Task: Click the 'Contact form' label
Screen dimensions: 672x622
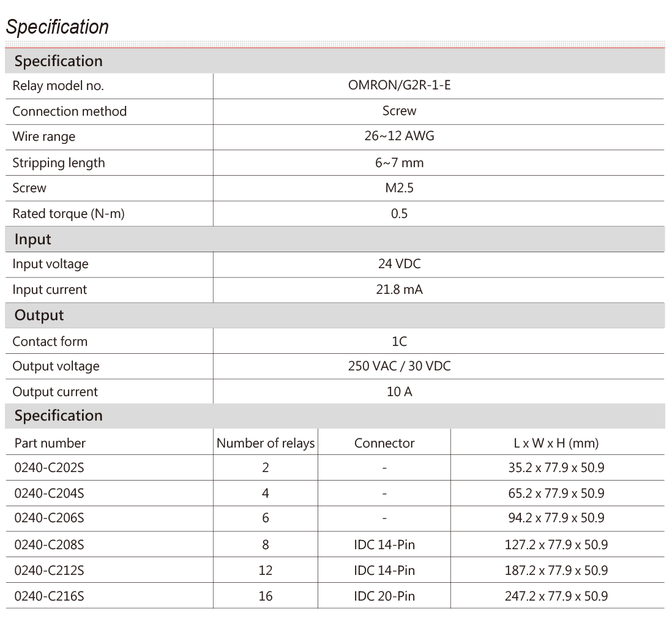Action: pos(50,342)
